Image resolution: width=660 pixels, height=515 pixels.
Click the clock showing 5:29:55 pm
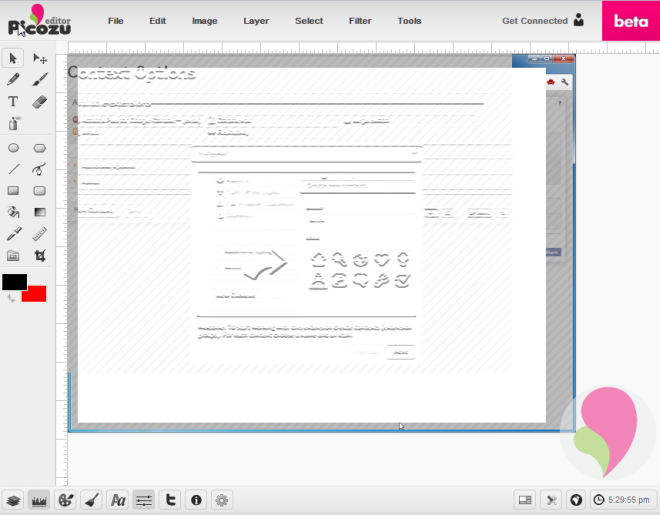point(622,500)
